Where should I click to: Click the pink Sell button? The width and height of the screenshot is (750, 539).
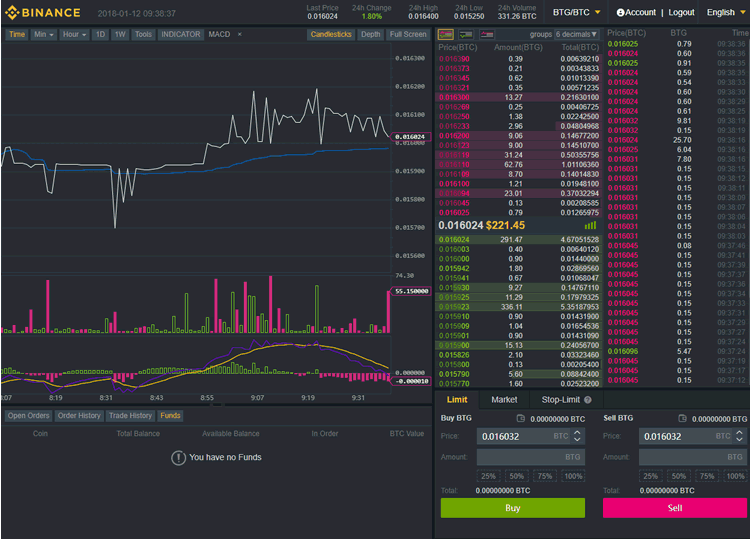point(675,508)
